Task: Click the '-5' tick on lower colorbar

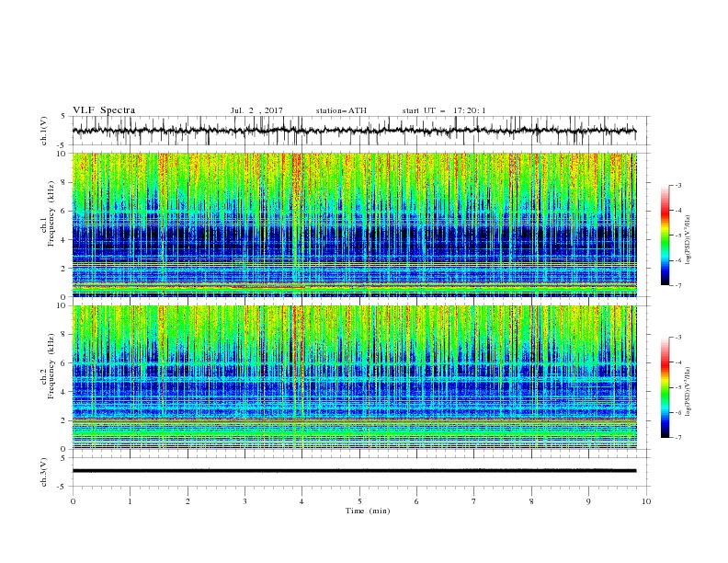Action: tap(678, 387)
